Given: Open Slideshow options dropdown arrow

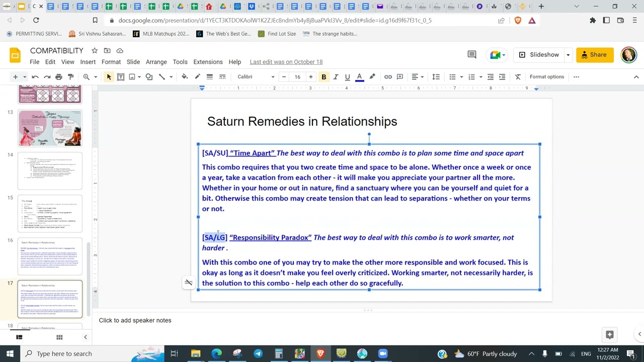Looking at the screenshot, I should 568,55.
